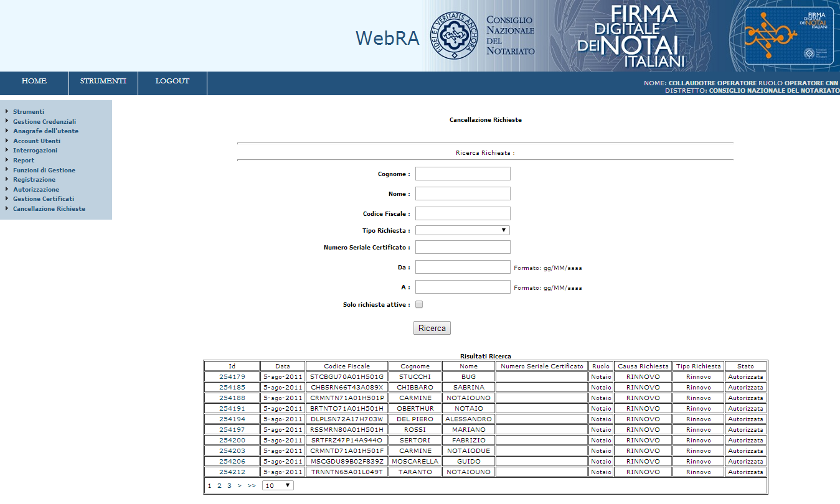Jump to last results page arrow
Screen dimensions: 840x504
(x=251, y=485)
